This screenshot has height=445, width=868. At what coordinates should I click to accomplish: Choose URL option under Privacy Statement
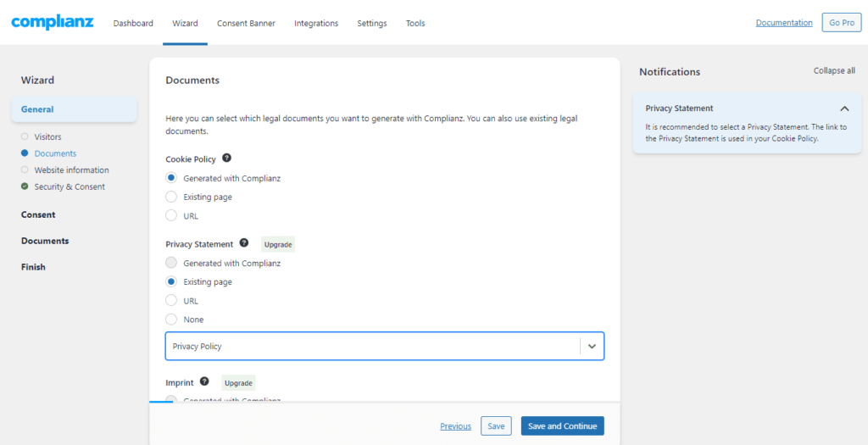point(171,301)
